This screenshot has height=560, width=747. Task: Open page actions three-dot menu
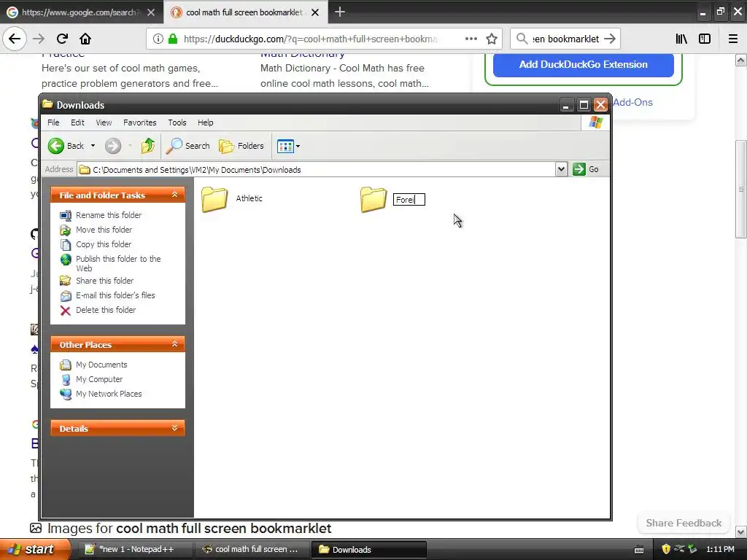[x=471, y=39]
